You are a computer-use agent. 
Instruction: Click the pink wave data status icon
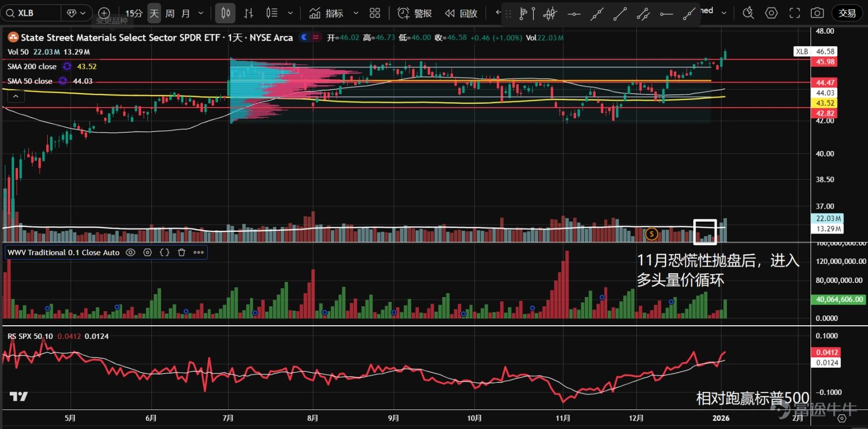click(316, 37)
